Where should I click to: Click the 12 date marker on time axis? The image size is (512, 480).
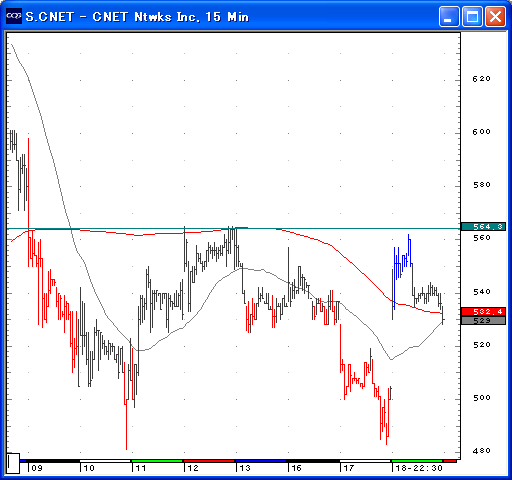click(x=193, y=468)
